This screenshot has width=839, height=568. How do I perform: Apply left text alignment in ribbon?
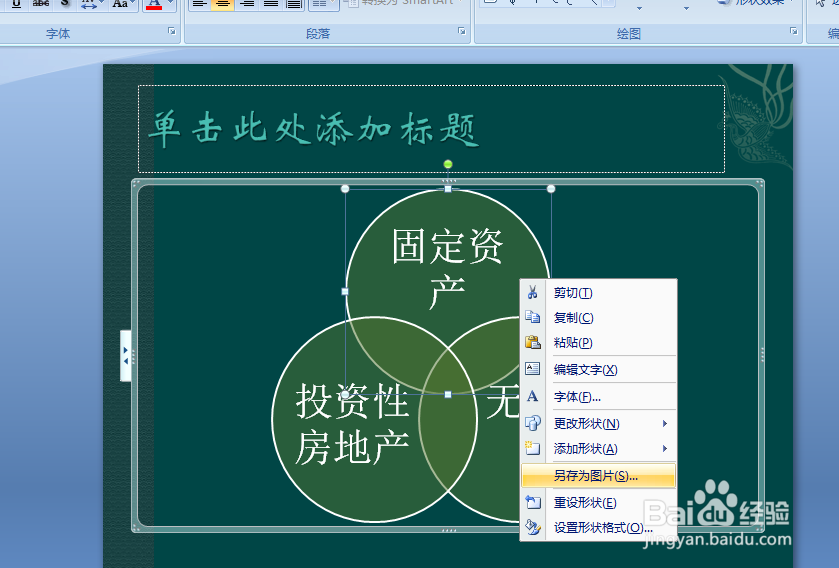[200, 4]
